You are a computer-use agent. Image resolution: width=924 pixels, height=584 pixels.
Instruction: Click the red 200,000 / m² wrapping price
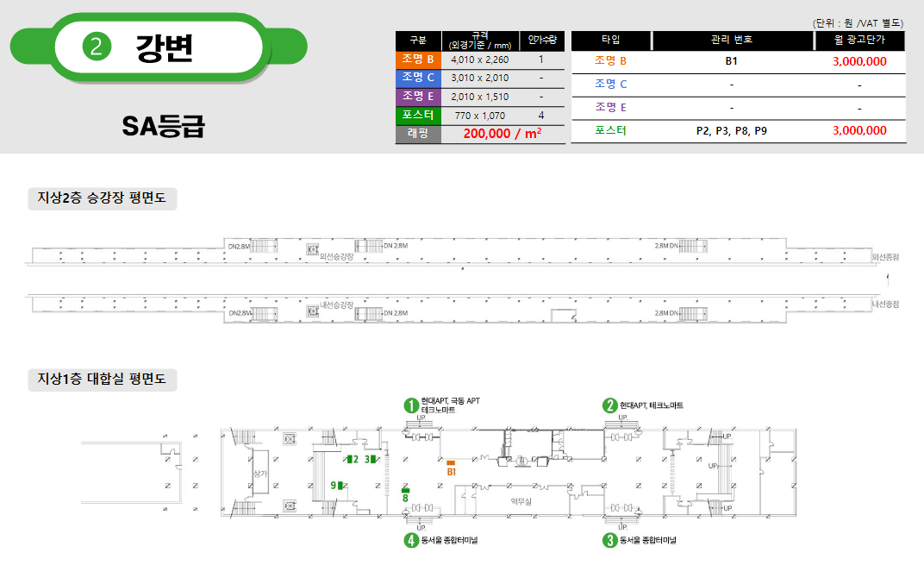(x=503, y=134)
